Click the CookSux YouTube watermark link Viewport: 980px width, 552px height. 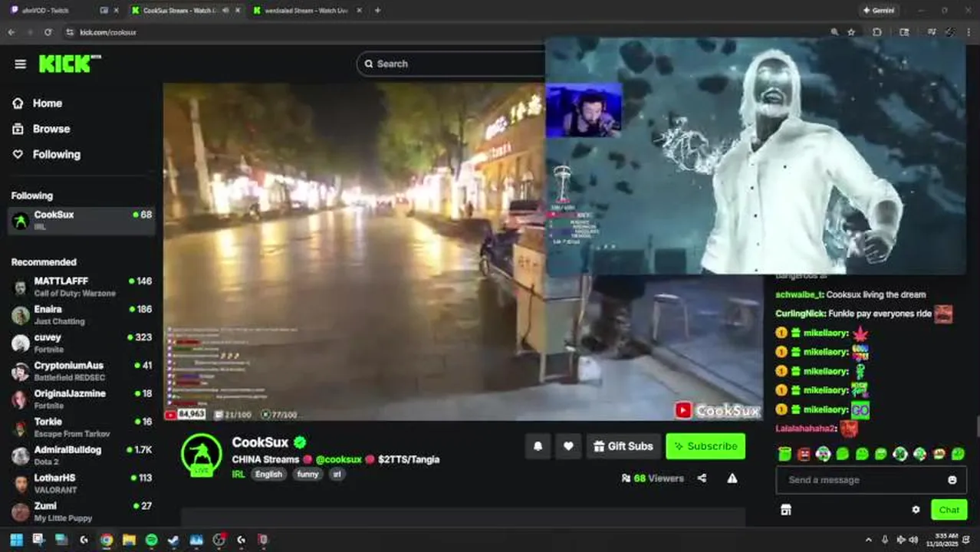click(x=718, y=410)
